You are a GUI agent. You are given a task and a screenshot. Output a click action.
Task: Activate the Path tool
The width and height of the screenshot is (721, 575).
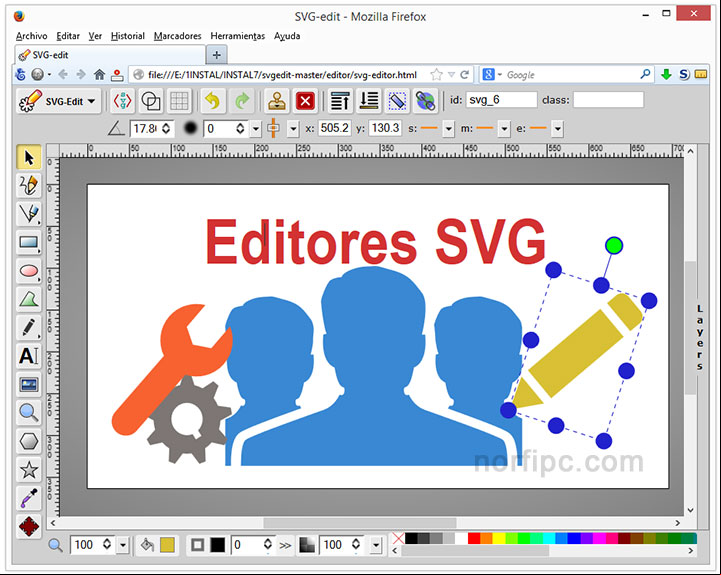pos(29,299)
